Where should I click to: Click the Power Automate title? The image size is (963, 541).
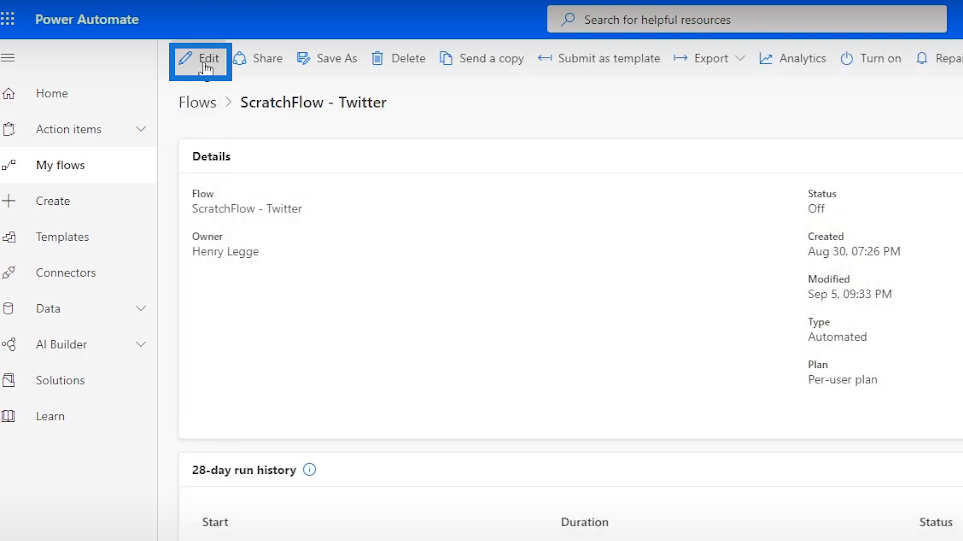click(x=87, y=20)
